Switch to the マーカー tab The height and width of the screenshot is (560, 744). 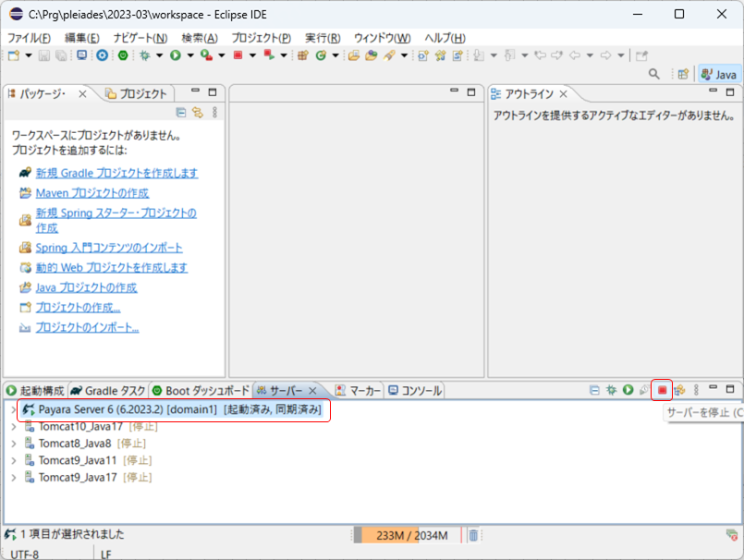[x=358, y=391]
